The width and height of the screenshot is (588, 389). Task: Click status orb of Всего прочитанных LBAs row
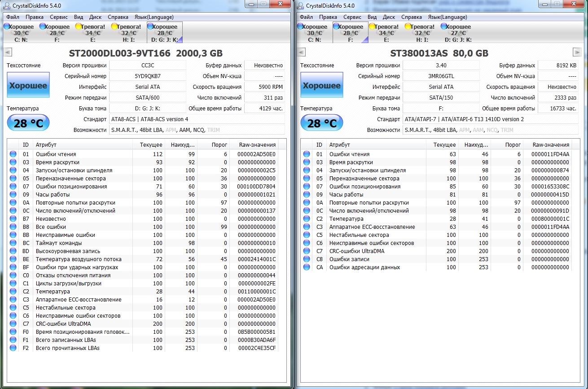pos(13,348)
